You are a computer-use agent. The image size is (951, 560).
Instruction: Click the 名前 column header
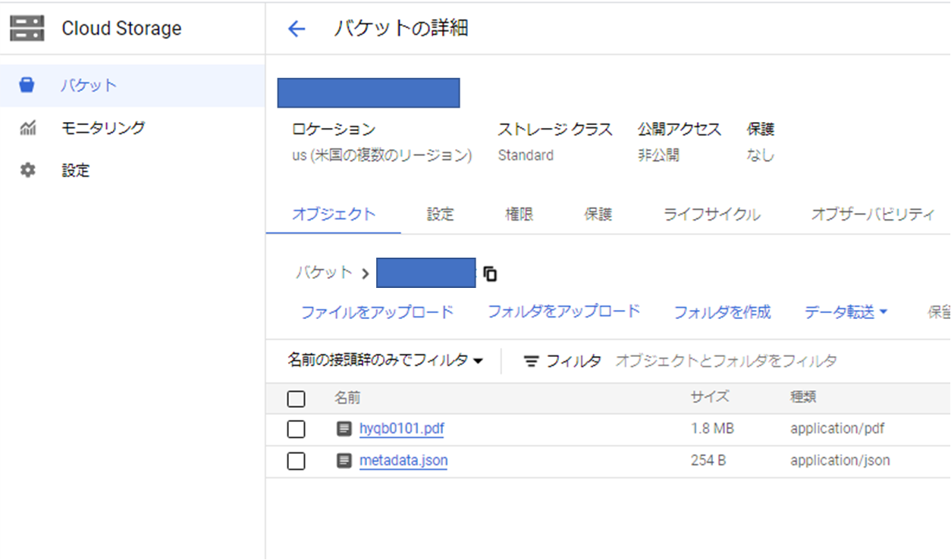pyautogui.click(x=347, y=398)
